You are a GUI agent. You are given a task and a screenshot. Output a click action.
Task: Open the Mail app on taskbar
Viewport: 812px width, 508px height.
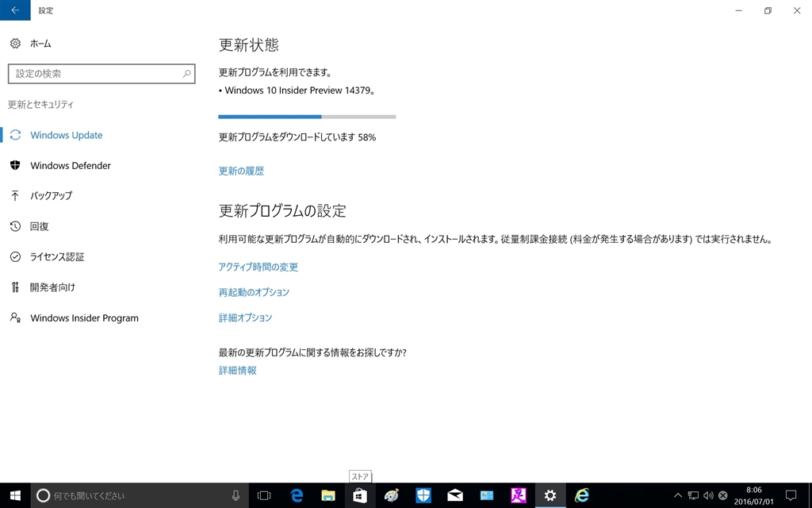[454, 495]
